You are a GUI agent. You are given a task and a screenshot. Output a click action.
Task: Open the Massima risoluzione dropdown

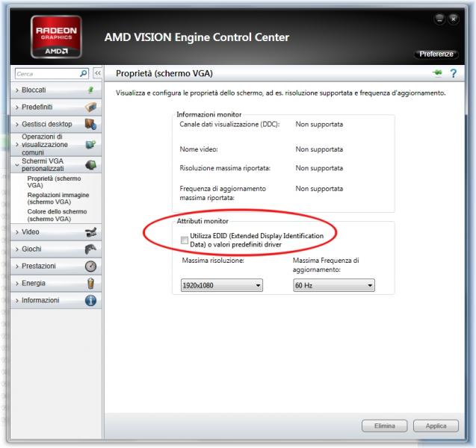223,285
